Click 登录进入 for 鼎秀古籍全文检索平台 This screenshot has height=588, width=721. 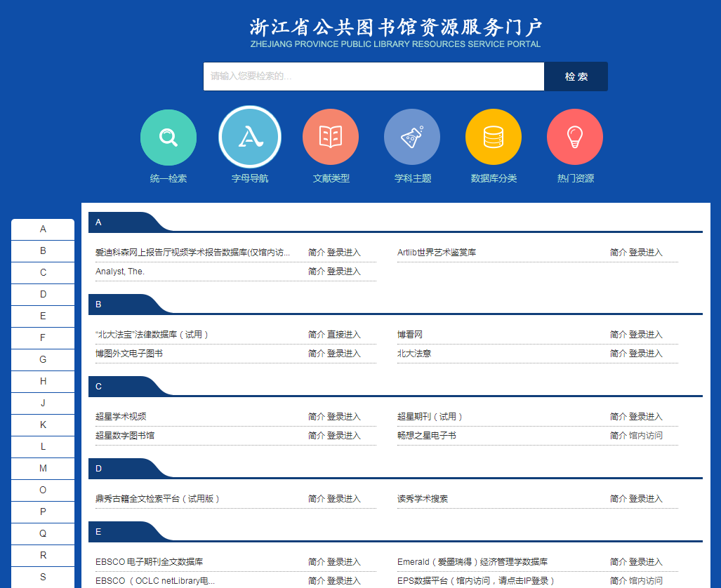point(344,499)
